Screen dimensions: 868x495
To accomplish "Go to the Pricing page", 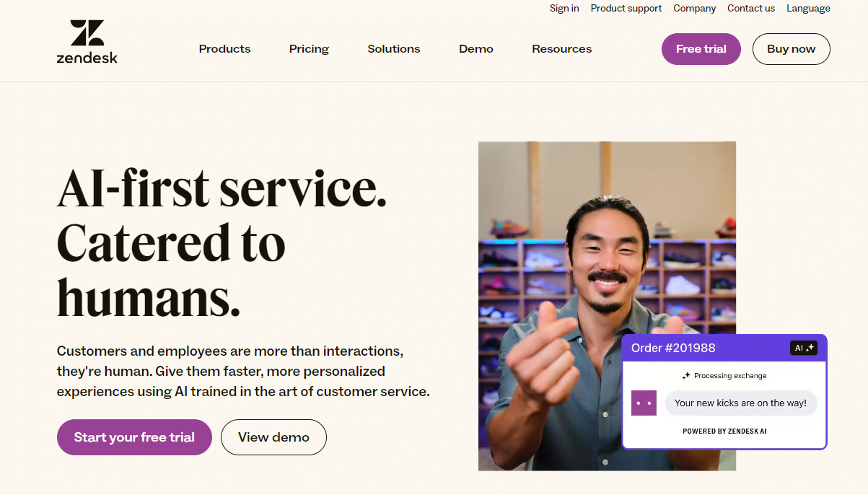I will point(309,49).
